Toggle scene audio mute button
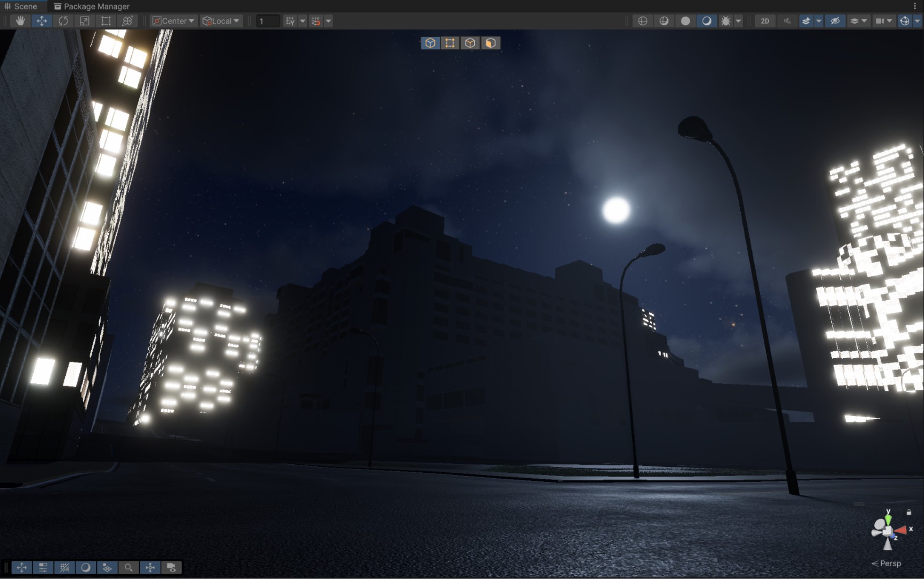This screenshot has width=924, height=579. coord(787,21)
